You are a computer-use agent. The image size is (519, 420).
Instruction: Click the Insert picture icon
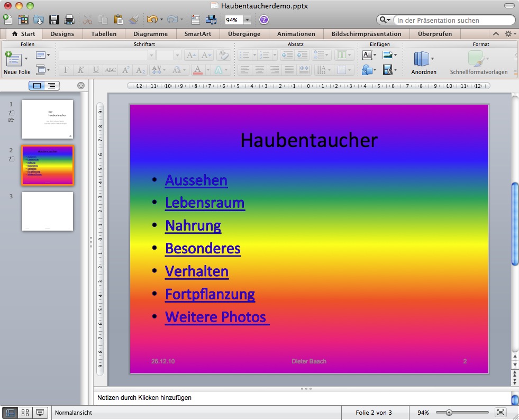[x=388, y=55]
